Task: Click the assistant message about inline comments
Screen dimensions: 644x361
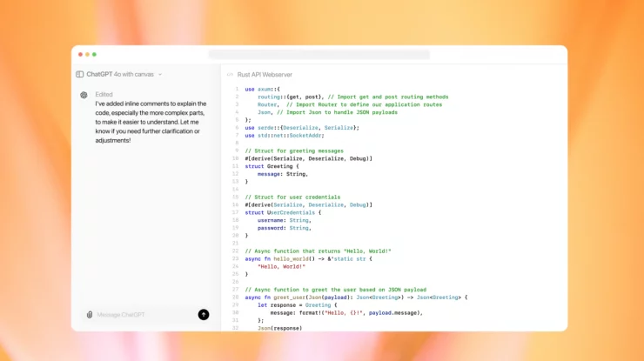Action: point(151,122)
